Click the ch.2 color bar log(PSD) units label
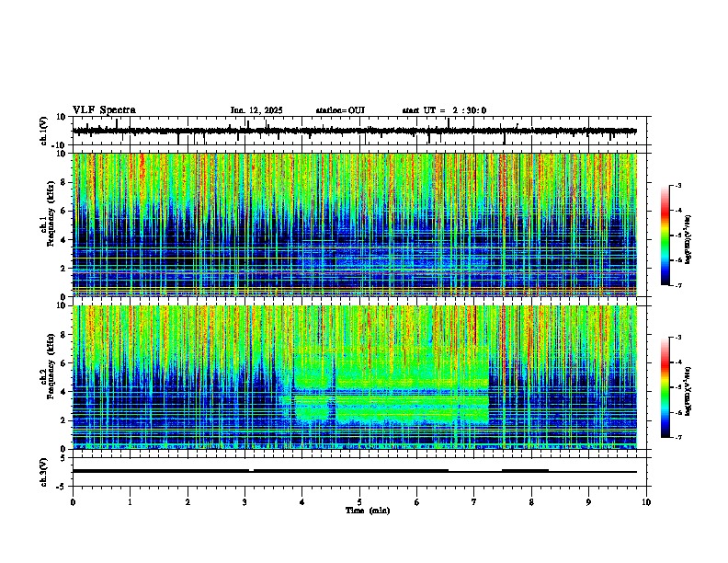Screen dimensions: 728x563 coord(688,391)
